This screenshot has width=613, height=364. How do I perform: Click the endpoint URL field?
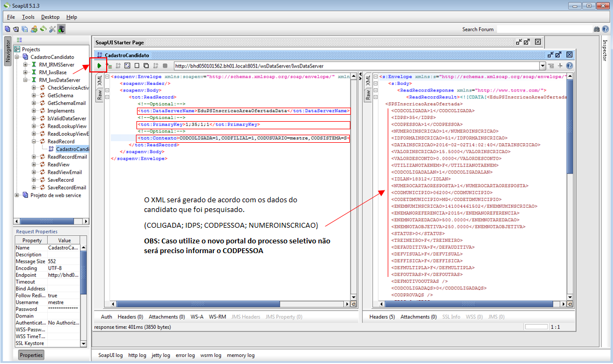pyautogui.click(x=356, y=65)
